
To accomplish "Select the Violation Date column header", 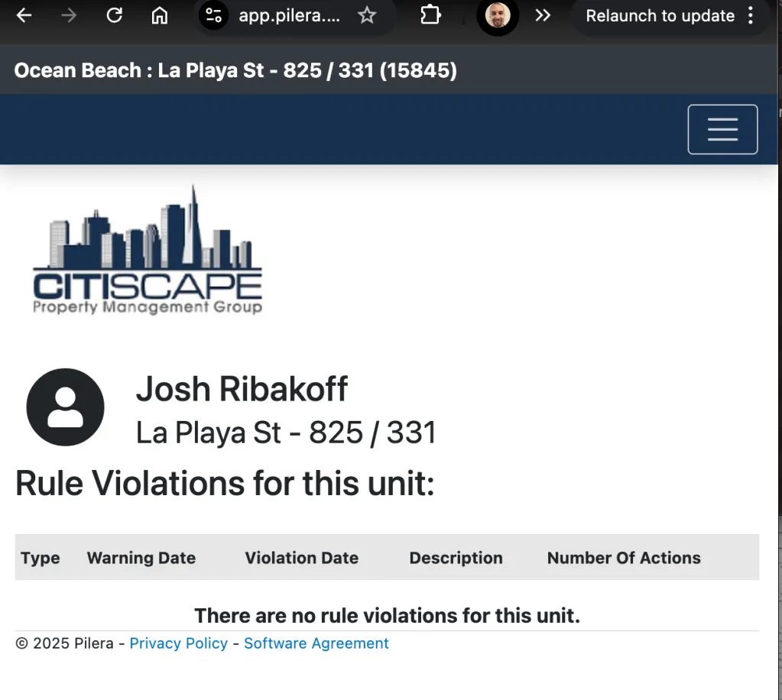I will pyautogui.click(x=301, y=558).
